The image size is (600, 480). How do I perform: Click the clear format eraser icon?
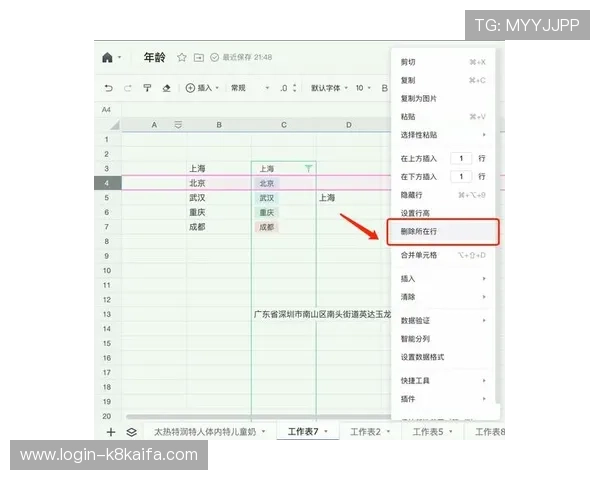(166, 88)
